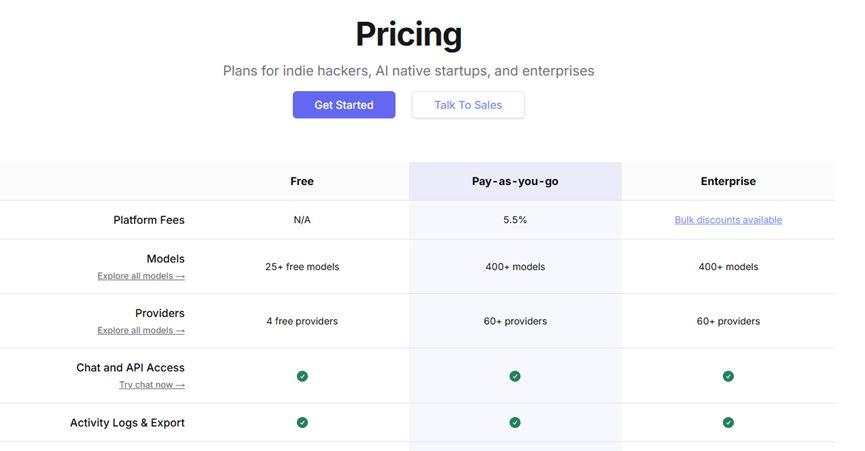Select the Enterprise column header
The height and width of the screenshot is (451, 865).
[728, 181]
